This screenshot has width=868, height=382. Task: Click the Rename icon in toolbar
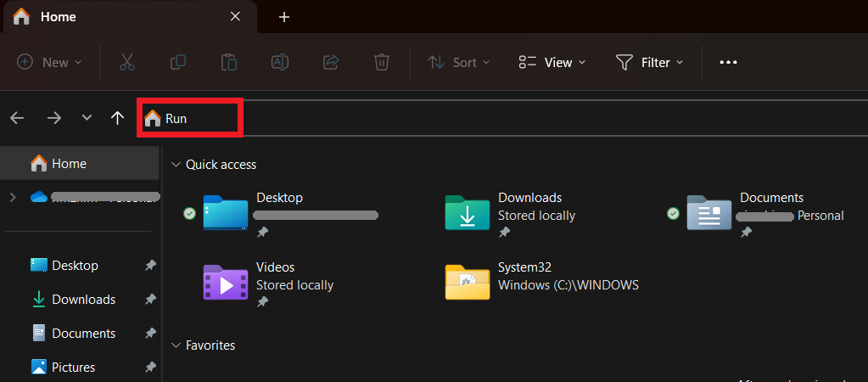pyautogui.click(x=279, y=62)
